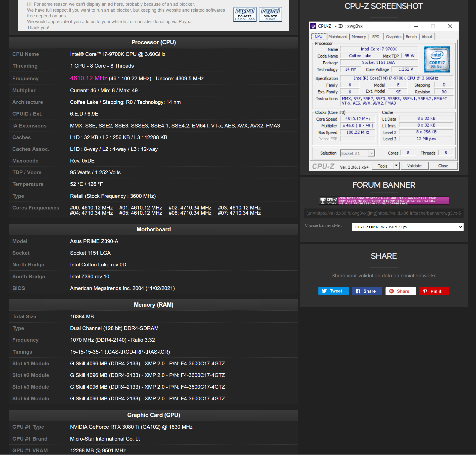Click the Close button in CPU-Z screenshot

(x=443, y=166)
